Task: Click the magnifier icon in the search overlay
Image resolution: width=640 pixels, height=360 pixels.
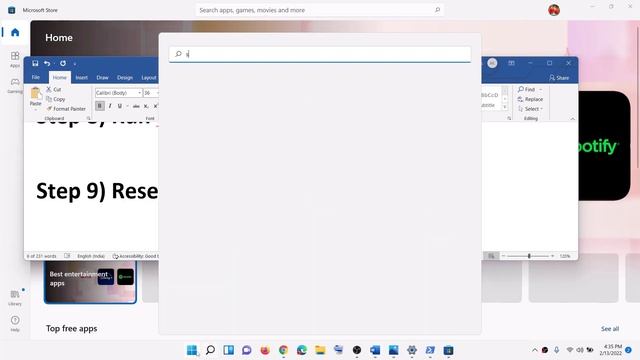Action: point(178,54)
